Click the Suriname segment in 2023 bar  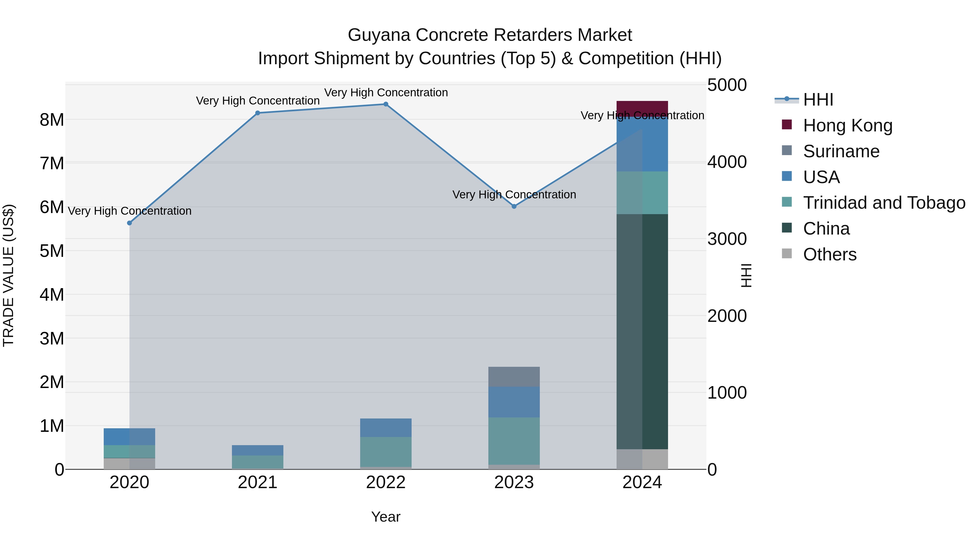pos(514,377)
